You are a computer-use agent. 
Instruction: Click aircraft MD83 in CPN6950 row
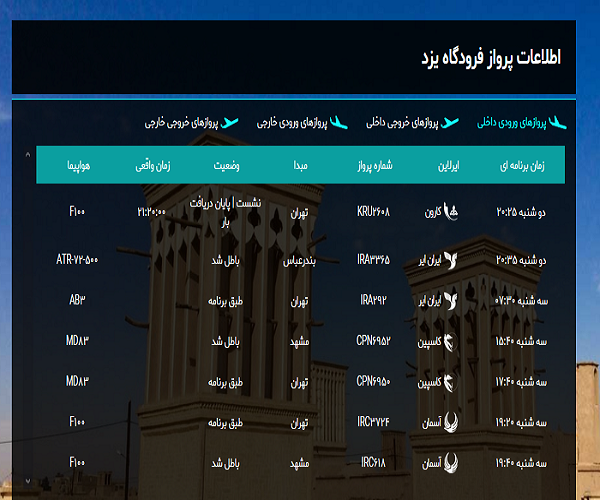click(x=77, y=381)
